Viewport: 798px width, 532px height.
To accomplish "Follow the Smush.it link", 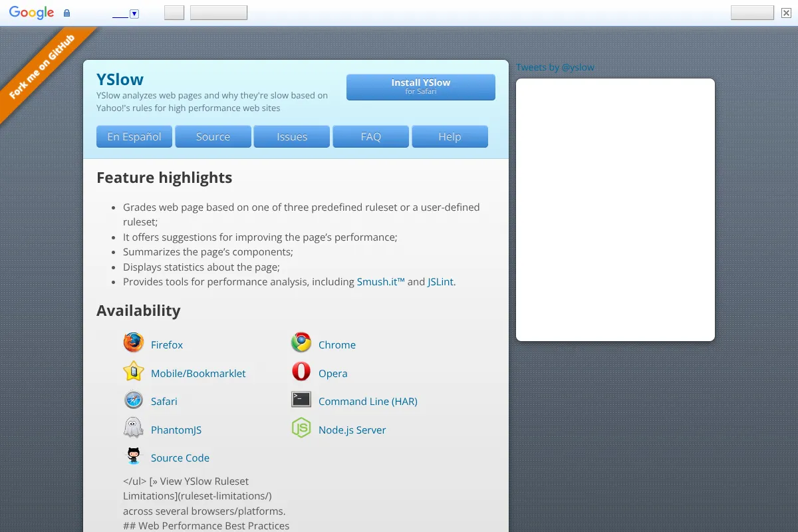I will (381, 282).
